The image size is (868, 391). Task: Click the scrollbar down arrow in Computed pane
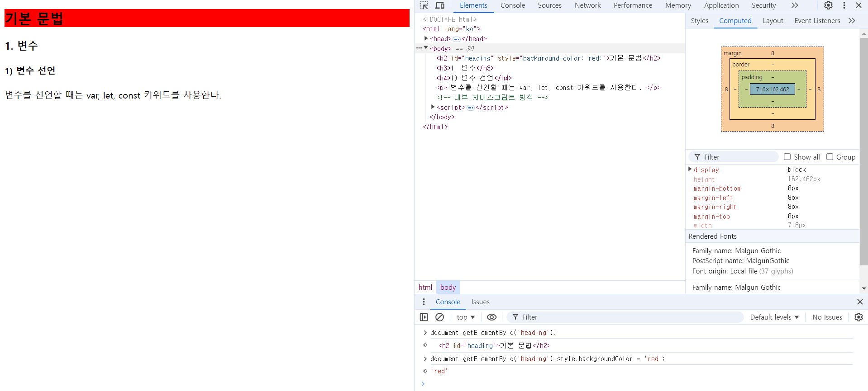[863, 288]
